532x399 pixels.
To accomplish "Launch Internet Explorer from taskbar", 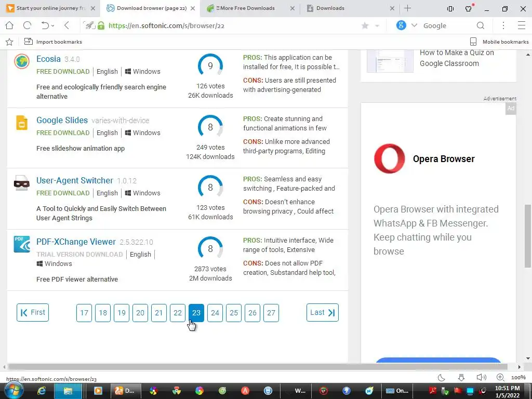I will (42, 391).
